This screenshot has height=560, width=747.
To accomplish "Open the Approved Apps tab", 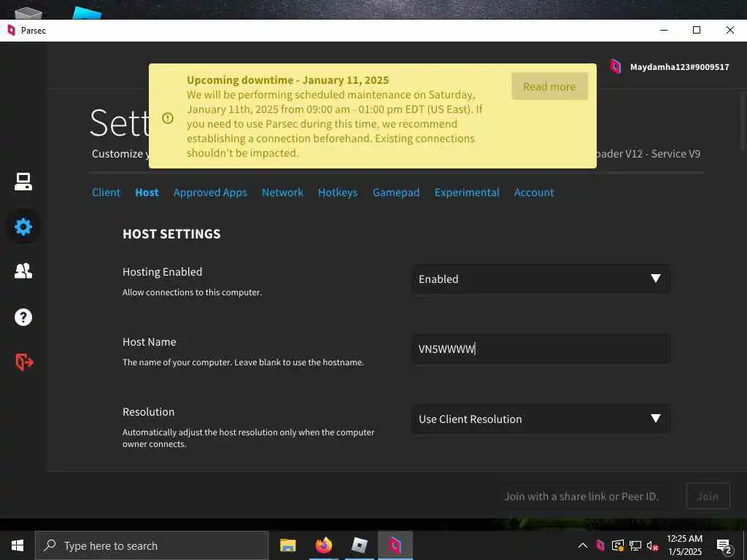I will point(210,192).
